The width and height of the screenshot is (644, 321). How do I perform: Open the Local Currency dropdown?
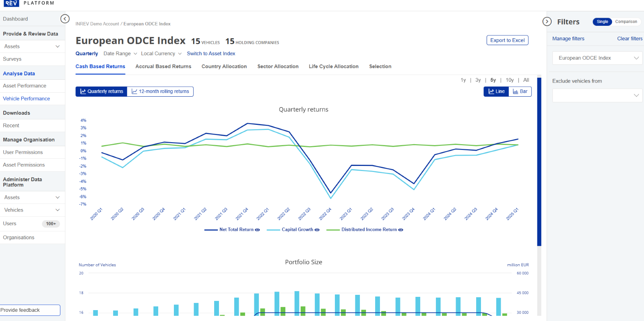coord(161,54)
